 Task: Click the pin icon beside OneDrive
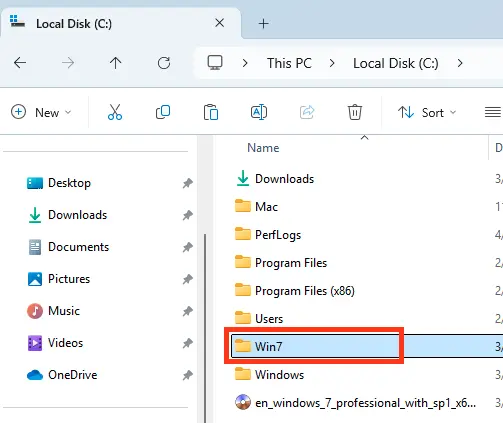coord(188,375)
